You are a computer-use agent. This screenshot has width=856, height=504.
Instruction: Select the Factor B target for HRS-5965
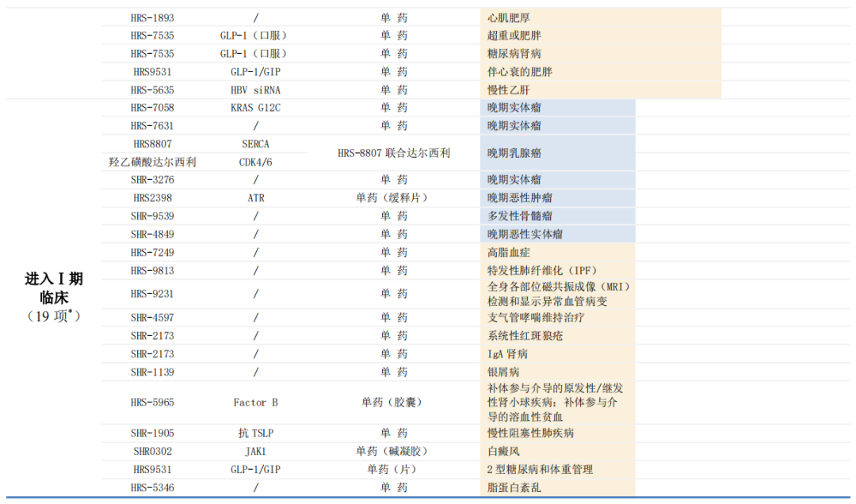[255, 402]
